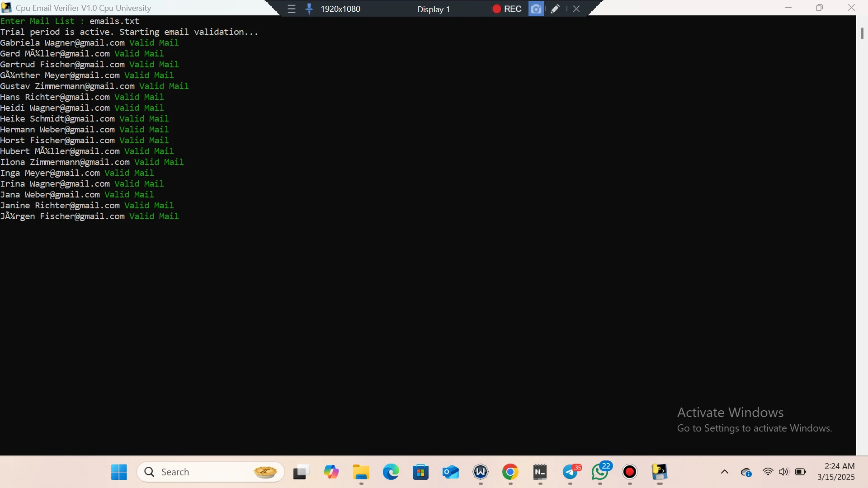
Task: Open WhatsApp with 22 notifications
Action: pos(600,472)
